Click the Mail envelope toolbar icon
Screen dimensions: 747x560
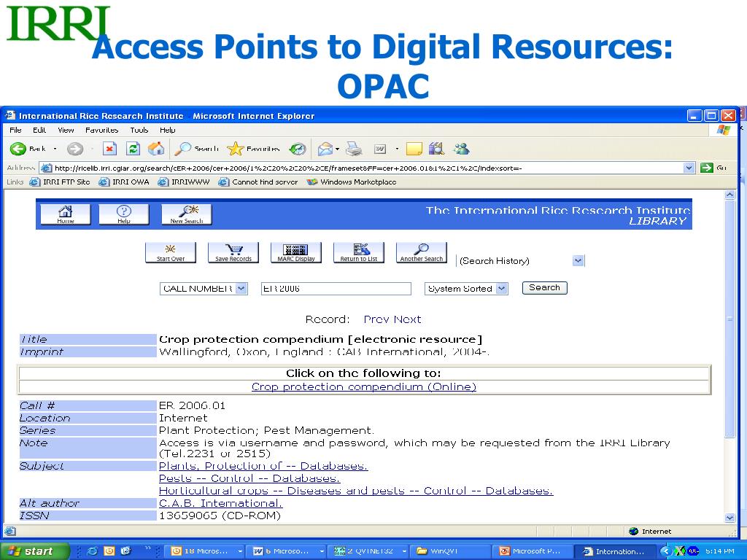(325, 149)
